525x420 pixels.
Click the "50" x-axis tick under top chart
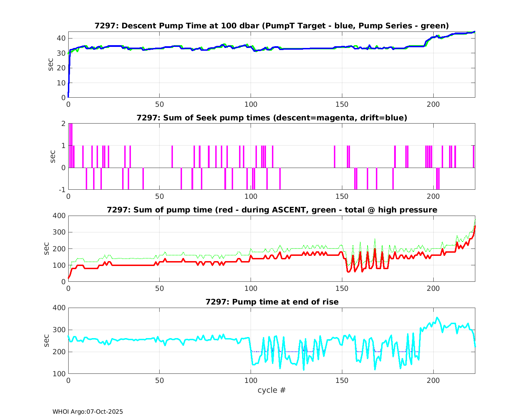(159, 105)
